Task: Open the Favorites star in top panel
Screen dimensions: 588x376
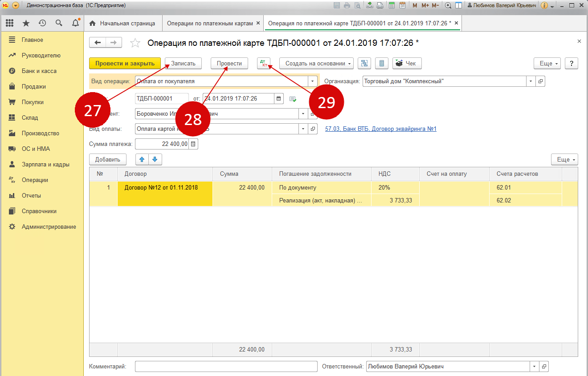Action: [x=26, y=23]
